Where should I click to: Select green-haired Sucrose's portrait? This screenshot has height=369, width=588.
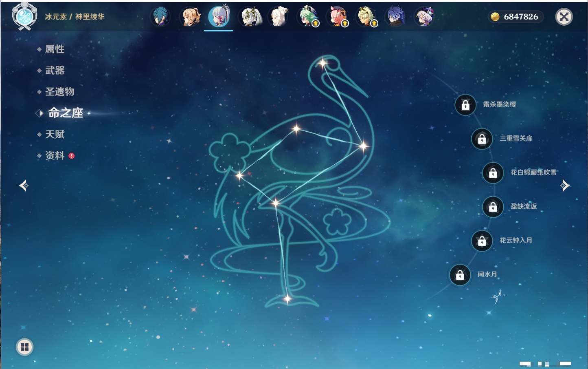(x=308, y=17)
